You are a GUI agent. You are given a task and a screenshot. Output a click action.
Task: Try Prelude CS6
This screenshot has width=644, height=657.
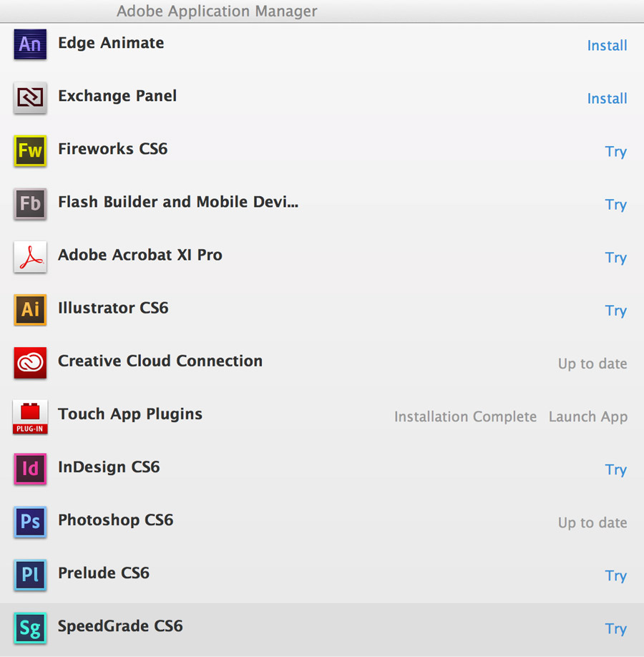click(x=616, y=576)
